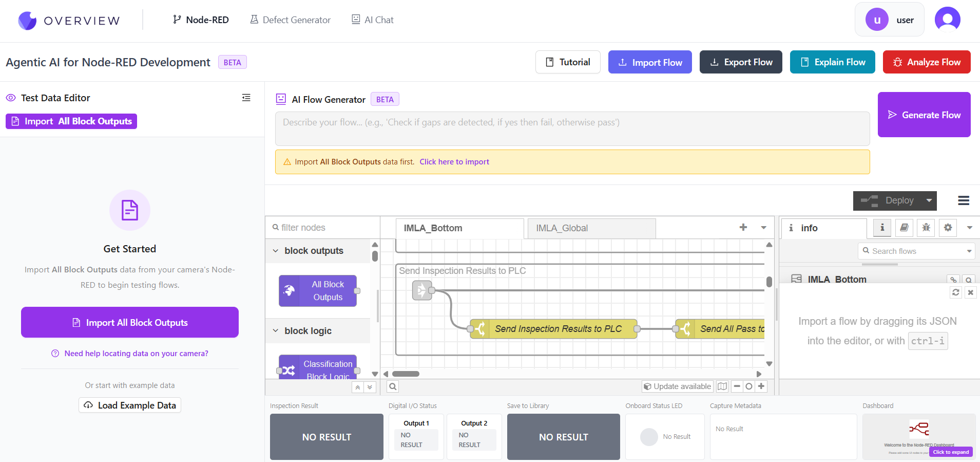
Task: Focus the AI flow description text box
Action: [x=572, y=128]
